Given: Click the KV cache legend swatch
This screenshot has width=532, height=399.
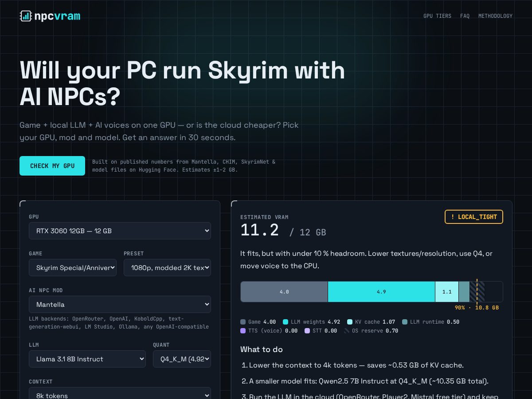Looking at the screenshot, I should pos(350,322).
